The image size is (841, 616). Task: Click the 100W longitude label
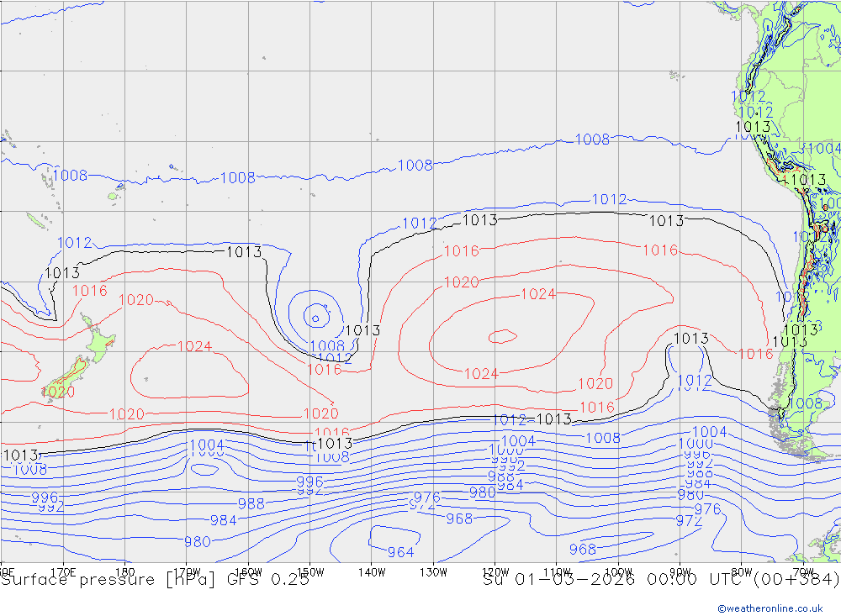tap(618, 572)
